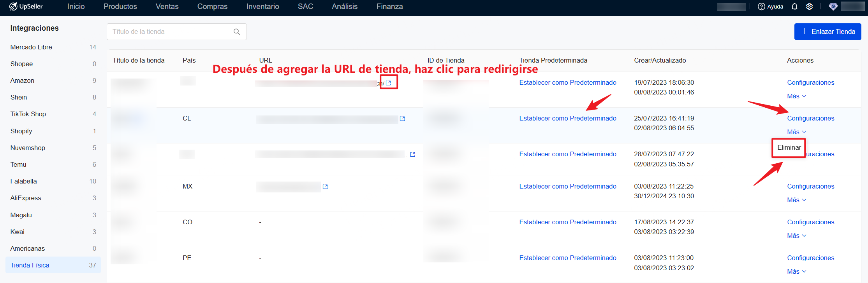Expand the Más dropdown for the MX store
This screenshot has height=283, width=868.
[x=796, y=200]
